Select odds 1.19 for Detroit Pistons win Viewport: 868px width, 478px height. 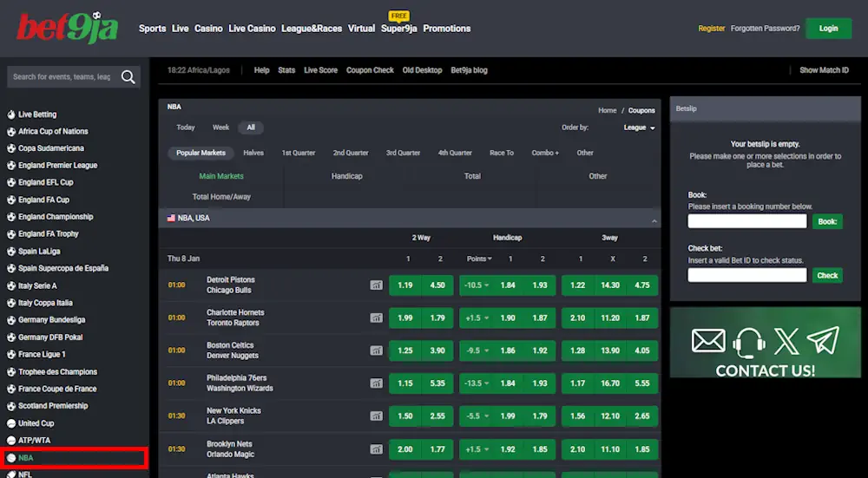coord(405,285)
